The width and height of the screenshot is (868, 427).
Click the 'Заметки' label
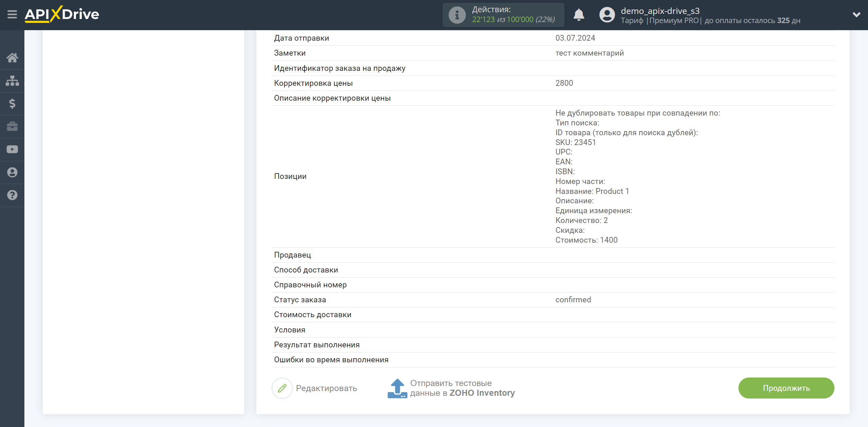pos(290,53)
